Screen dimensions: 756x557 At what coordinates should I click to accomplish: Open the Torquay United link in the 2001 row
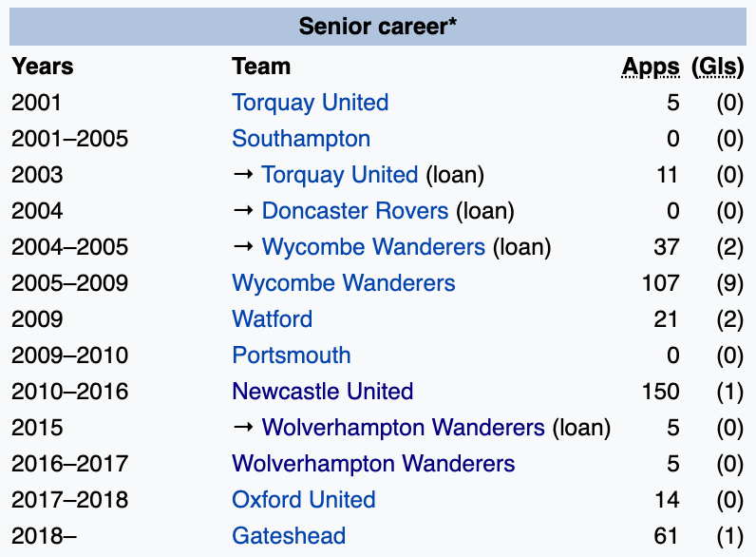[310, 103]
